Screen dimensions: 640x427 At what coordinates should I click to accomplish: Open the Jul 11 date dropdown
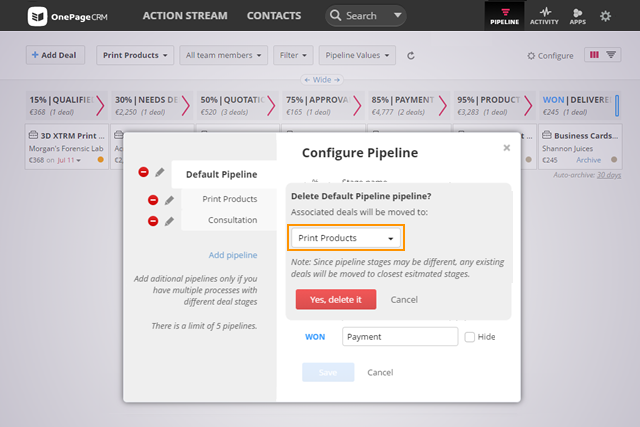point(69,160)
